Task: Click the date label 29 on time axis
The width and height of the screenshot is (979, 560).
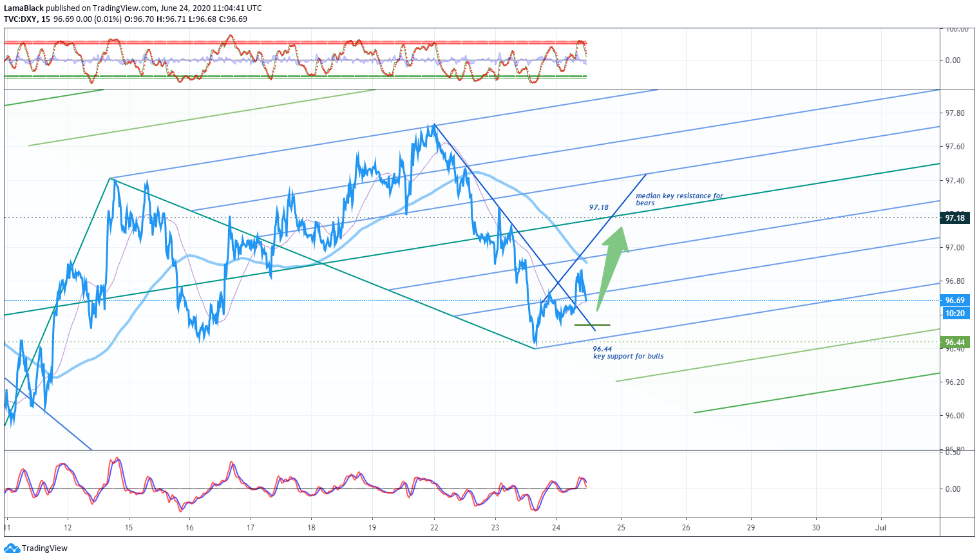Action: click(x=751, y=528)
